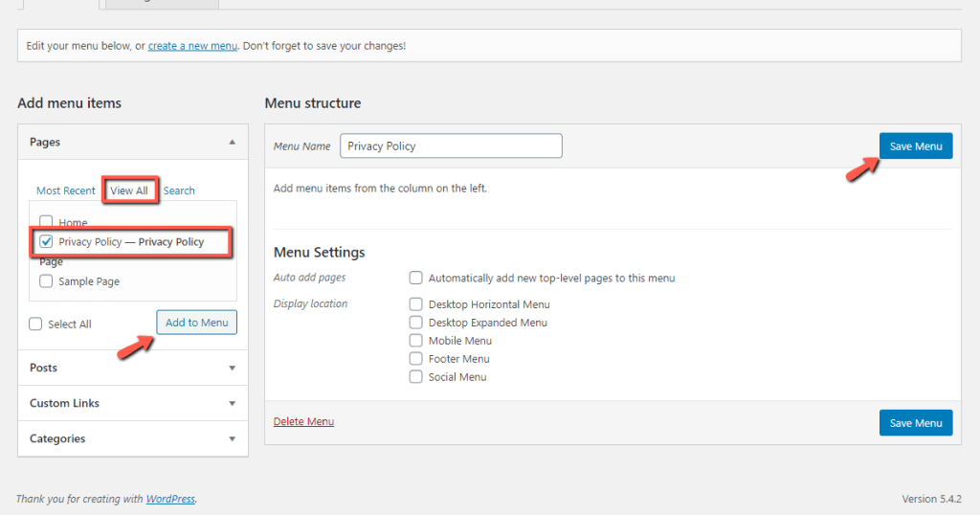Switch to the View All tab
Viewport: 980px width, 515px height.
(129, 190)
